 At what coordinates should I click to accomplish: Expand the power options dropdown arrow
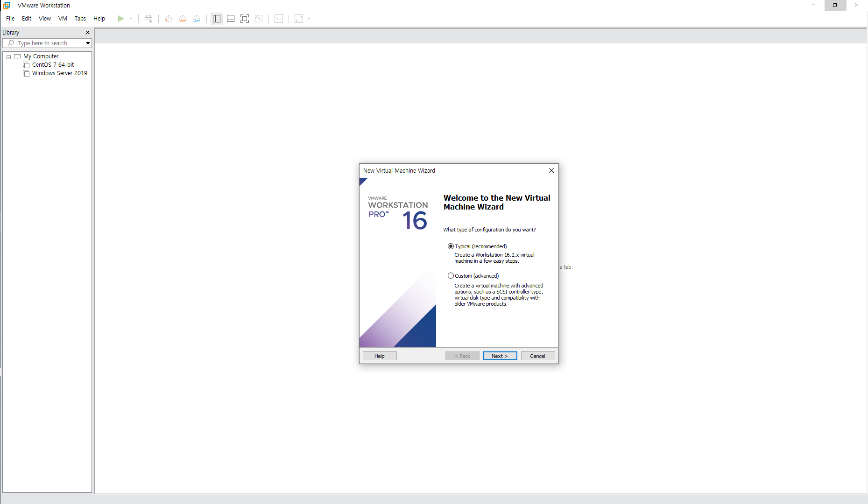click(x=131, y=19)
